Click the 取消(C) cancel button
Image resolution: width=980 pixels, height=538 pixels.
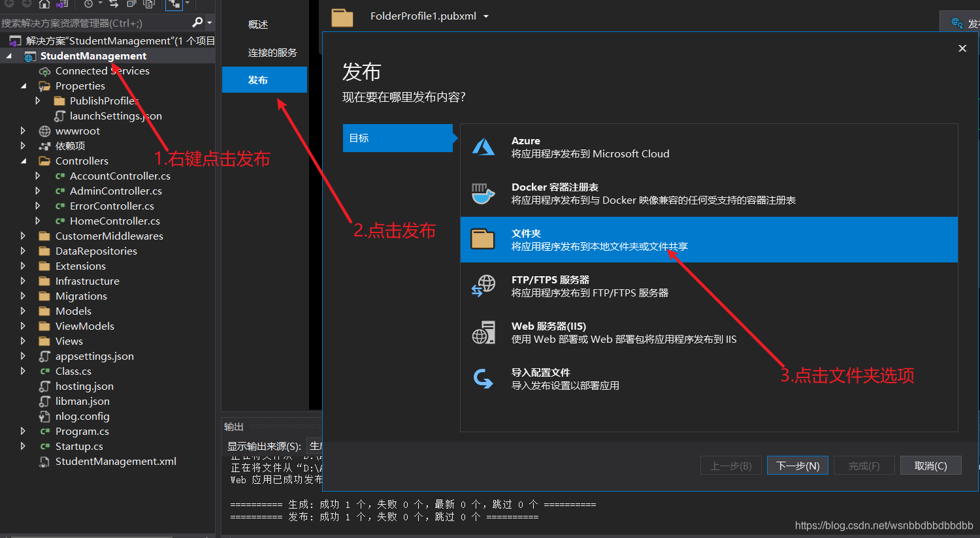tap(930, 465)
